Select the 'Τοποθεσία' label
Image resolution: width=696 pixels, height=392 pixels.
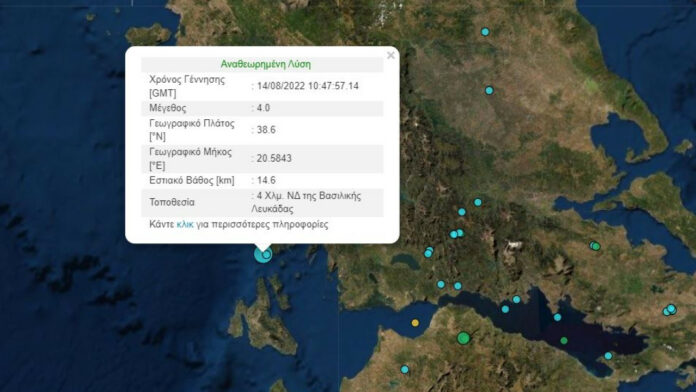coord(172,202)
